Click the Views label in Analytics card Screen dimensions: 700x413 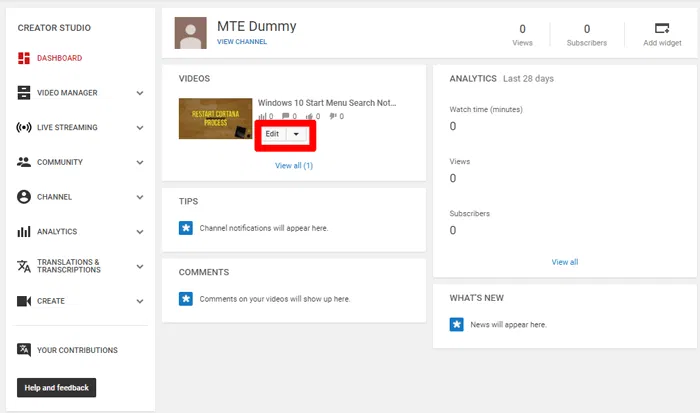[x=460, y=161]
